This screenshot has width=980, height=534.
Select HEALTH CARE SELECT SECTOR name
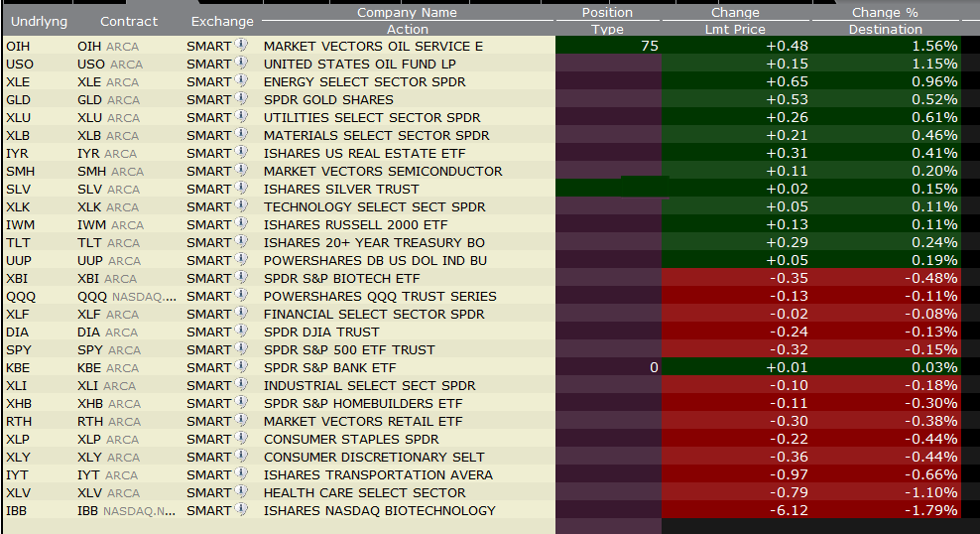(364, 493)
